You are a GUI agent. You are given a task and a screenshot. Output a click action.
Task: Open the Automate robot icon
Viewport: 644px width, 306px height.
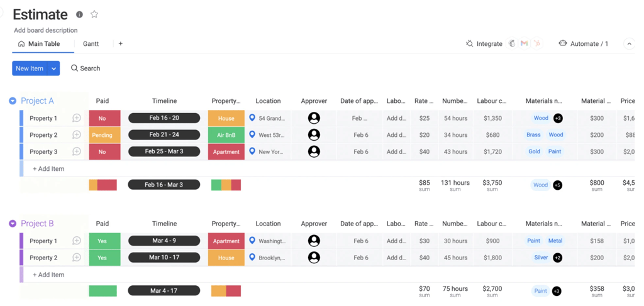tap(563, 44)
